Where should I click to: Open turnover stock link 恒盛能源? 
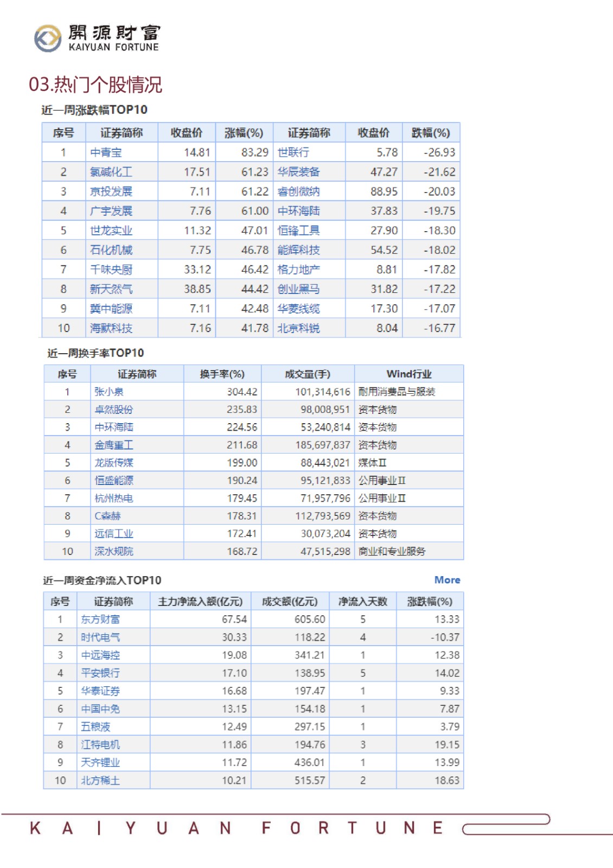(x=113, y=481)
